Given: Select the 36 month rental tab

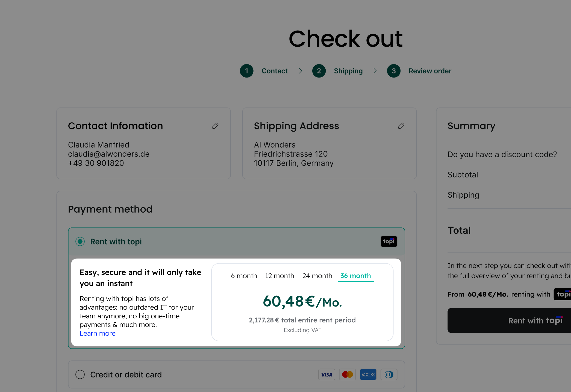Looking at the screenshot, I should 355,276.
